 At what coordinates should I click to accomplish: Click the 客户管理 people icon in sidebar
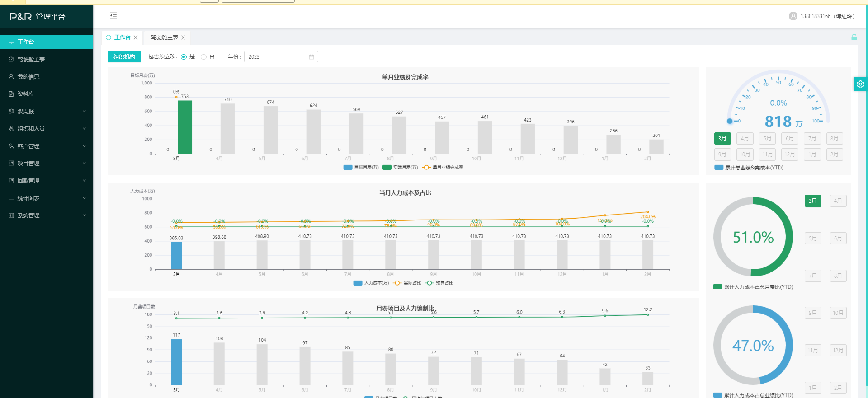click(11, 146)
